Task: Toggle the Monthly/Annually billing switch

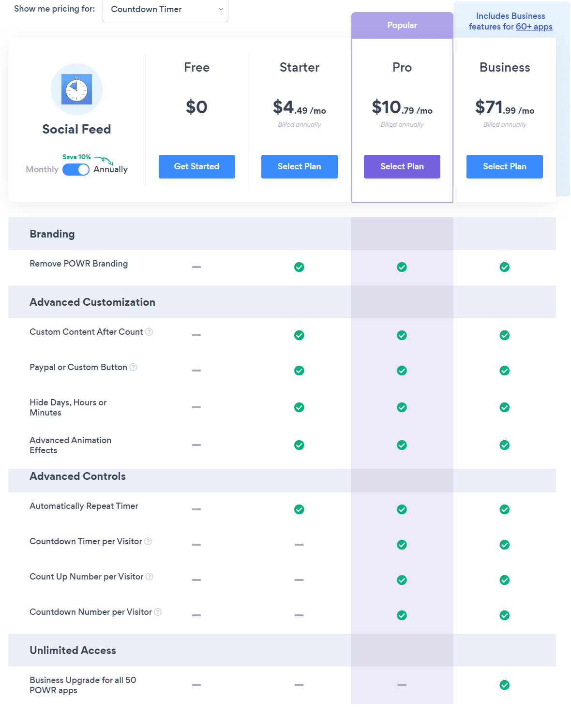Action: [76, 169]
